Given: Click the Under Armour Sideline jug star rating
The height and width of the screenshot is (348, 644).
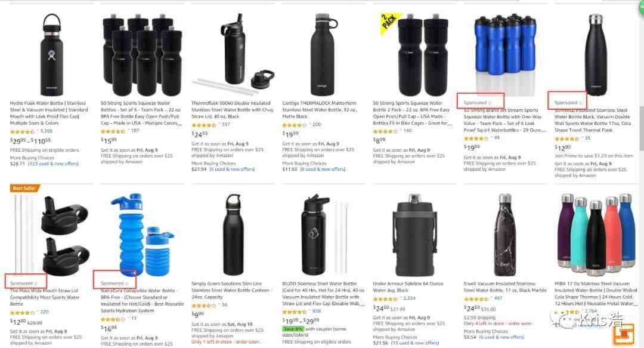Looking at the screenshot, I should pos(385,299).
